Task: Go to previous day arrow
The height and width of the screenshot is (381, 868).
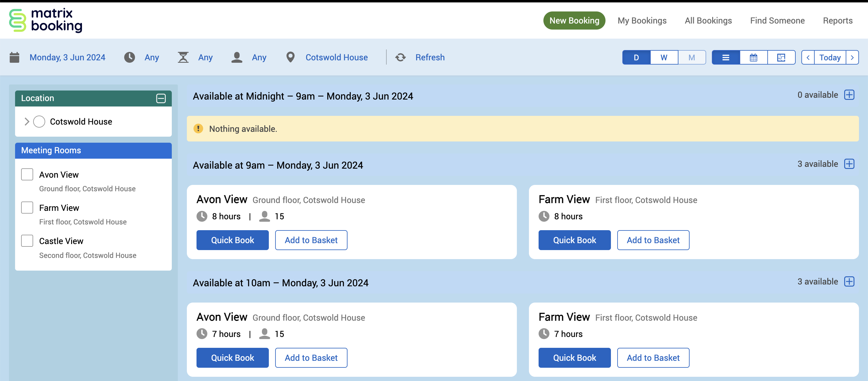Action: [808, 58]
